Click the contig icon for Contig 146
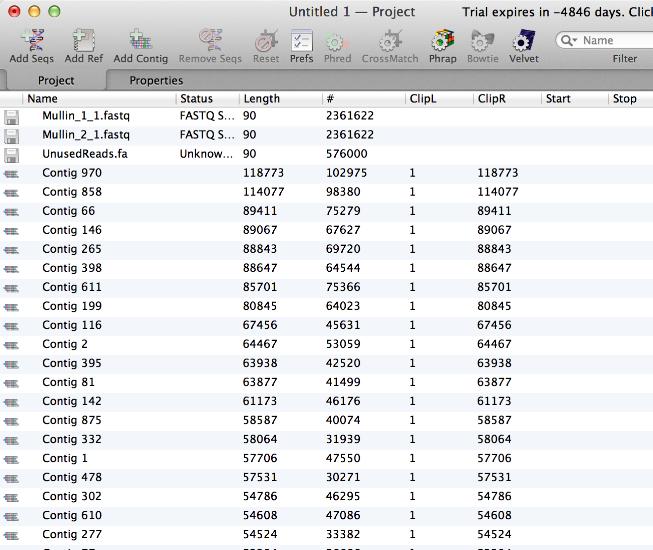Viewport: 653px width, 550px height. point(12,231)
